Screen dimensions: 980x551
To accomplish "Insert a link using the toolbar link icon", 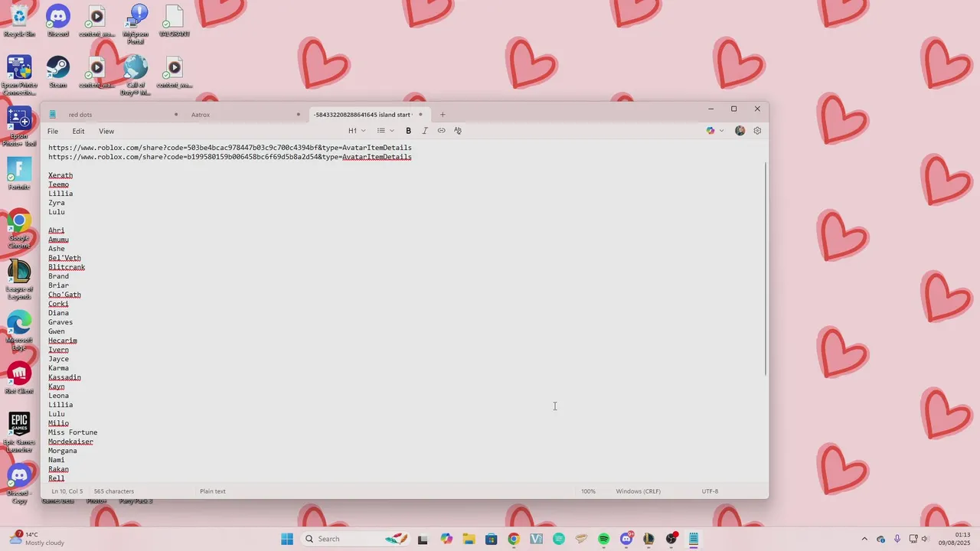I will click(441, 131).
